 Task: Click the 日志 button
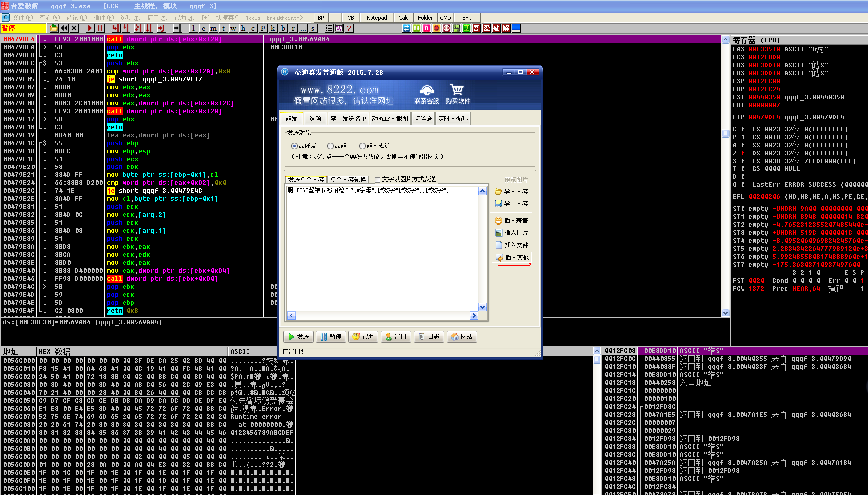click(x=429, y=337)
